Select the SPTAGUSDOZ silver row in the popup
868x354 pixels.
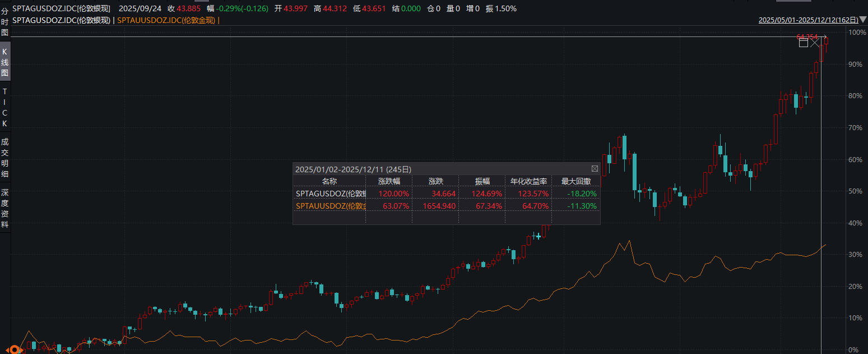[331, 194]
